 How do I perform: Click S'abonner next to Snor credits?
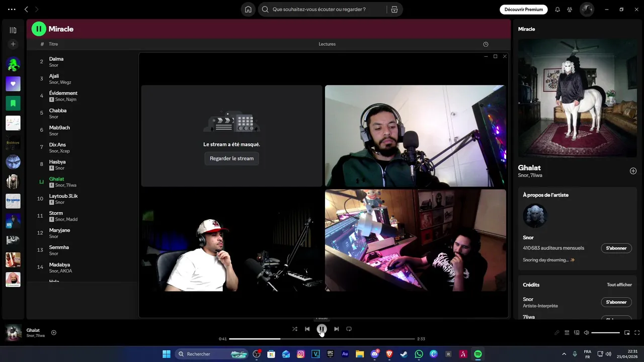616,302
